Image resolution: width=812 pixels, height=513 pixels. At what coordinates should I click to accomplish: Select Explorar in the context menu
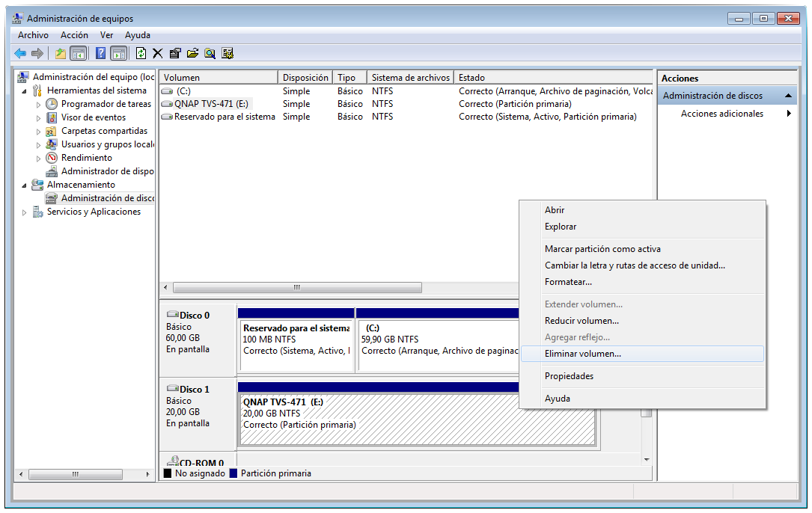(642, 227)
